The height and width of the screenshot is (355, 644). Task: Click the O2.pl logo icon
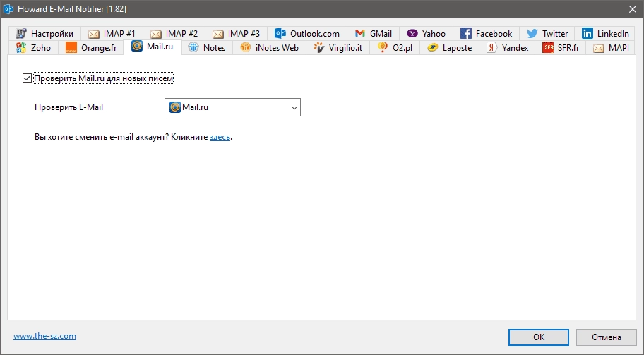pos(383,47)
